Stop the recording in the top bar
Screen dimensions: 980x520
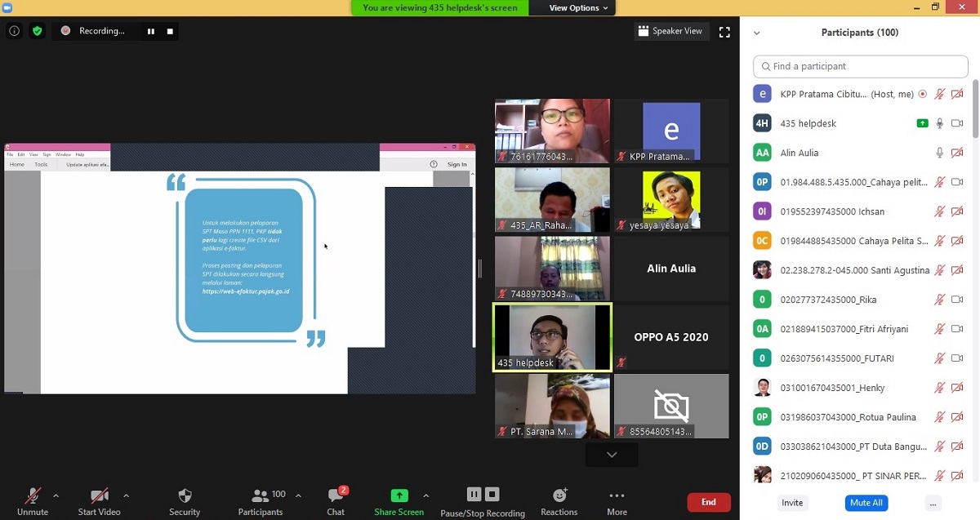170,31
